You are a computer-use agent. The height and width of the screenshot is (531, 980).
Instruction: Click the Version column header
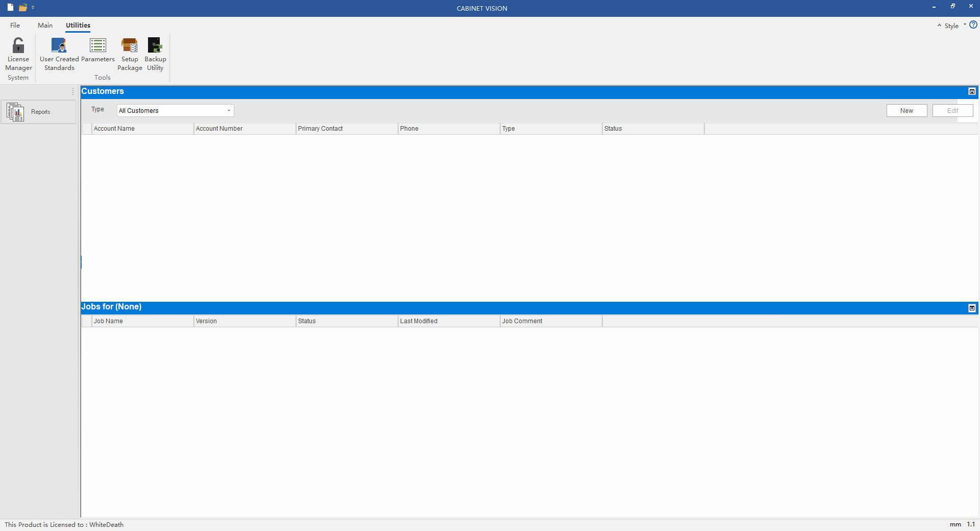pyautogui.click(x=245, y=321)
